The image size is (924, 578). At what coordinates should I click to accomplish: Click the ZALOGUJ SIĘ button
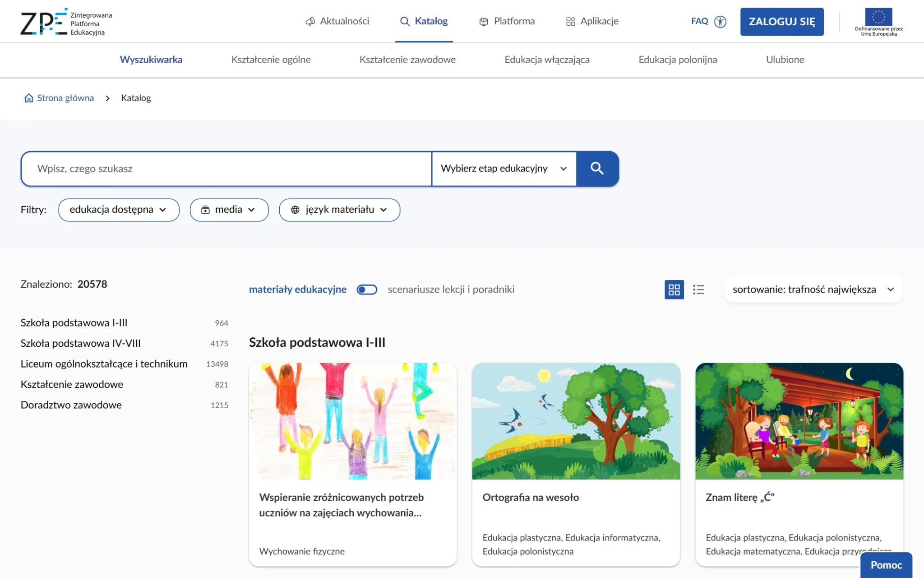pyautogui.click(x=782, y=22)
